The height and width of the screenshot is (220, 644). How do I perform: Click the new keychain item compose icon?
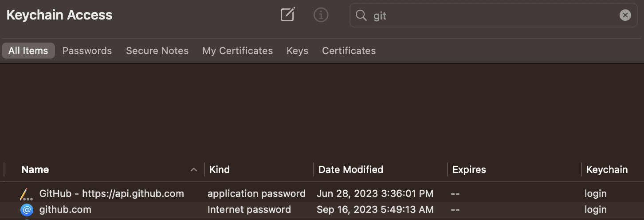pos(287,15)
